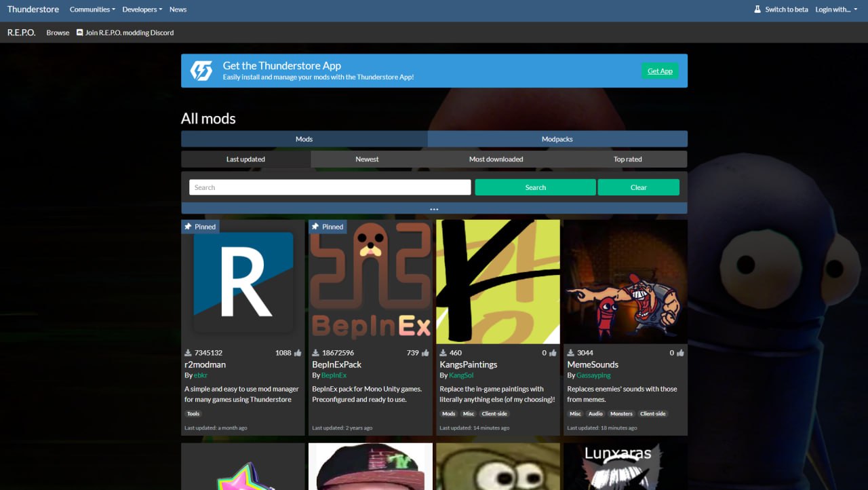This screenshot has width=868, height=490.
Task: Open the Communities dropdown menu
Action: 92,10
